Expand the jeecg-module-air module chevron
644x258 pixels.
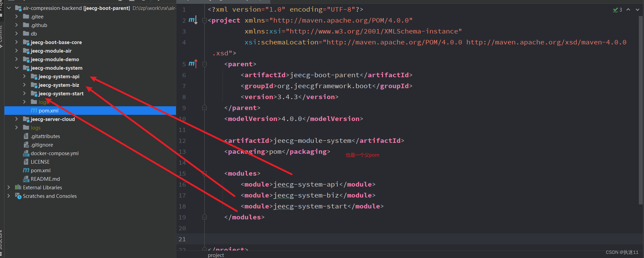[16, 51]
